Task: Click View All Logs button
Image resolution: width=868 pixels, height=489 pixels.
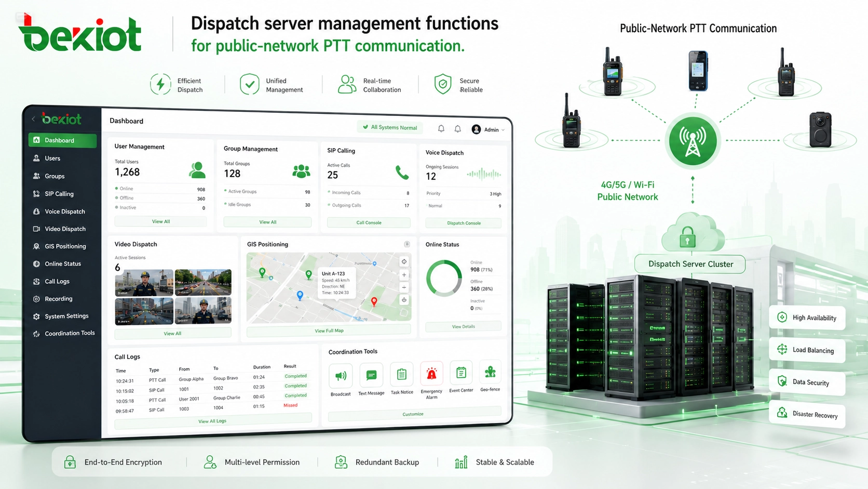Action: click(x=213, y=421)
